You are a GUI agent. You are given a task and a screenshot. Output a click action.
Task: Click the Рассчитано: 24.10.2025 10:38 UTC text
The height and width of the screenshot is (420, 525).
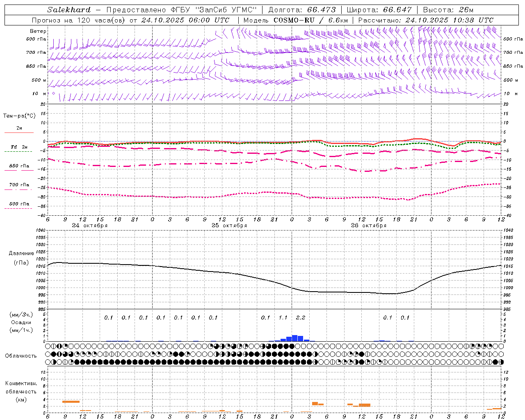[x=426, y=20]
